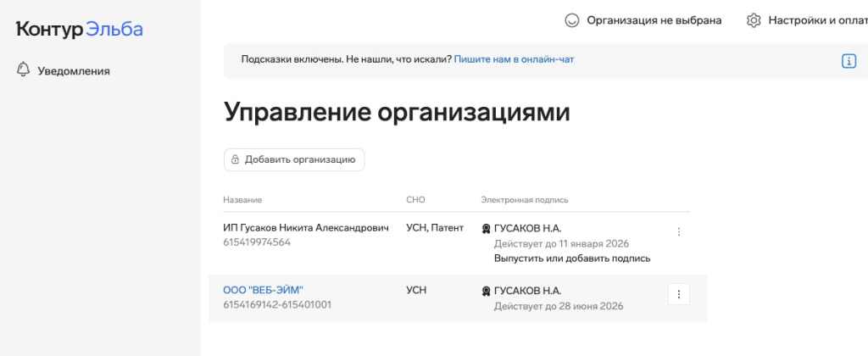Open three-dots menu for ИП Гусаков row
868x356 pixels.
678,231
